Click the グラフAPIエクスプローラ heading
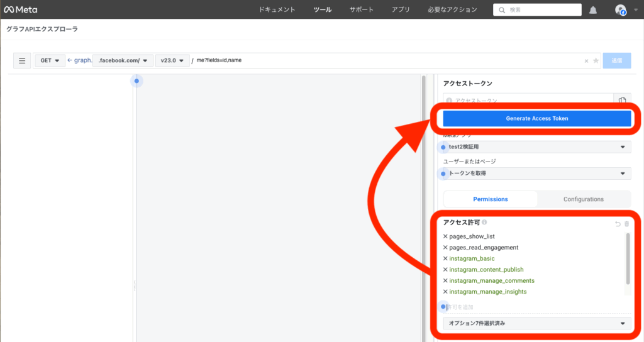The height and width of the screenshot is (342, 644). pyautogui.click(x=42, y=29)
